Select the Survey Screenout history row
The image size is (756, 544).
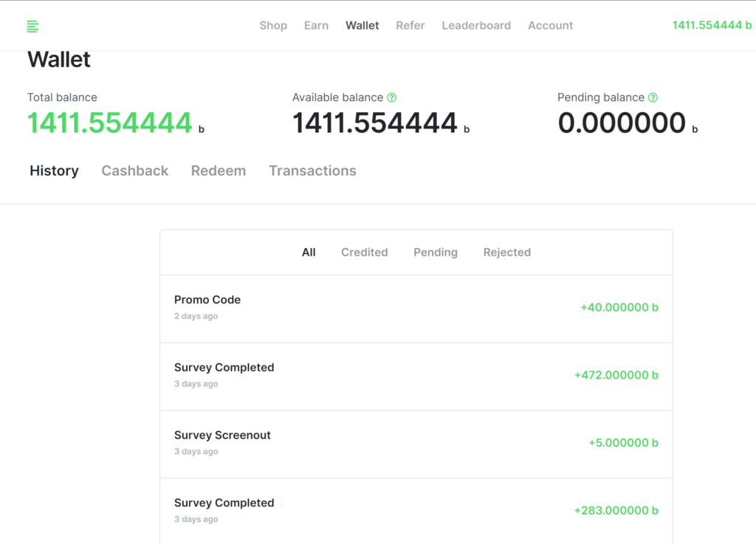coord(416,443)
